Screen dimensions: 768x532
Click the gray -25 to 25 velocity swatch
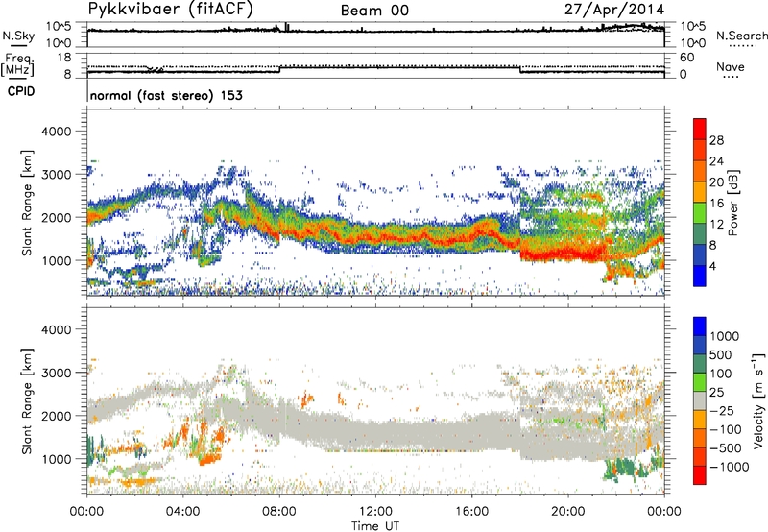[700, 401]
